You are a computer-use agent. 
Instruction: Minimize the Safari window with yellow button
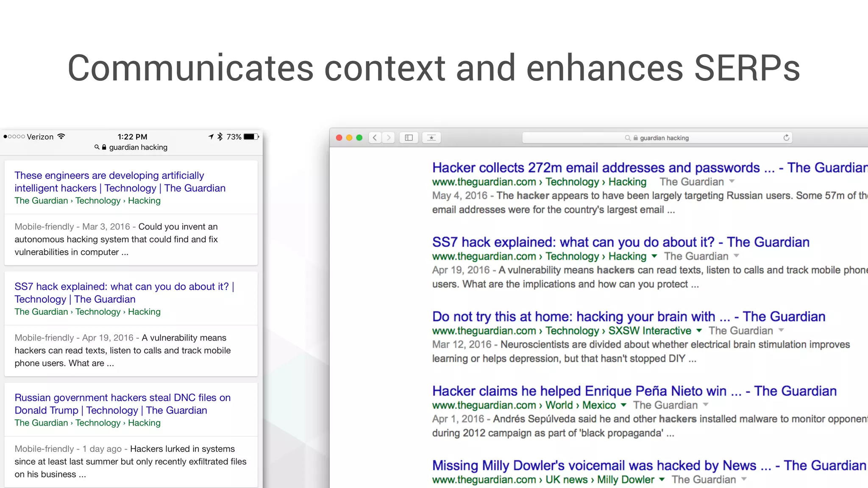click(349, 138)
